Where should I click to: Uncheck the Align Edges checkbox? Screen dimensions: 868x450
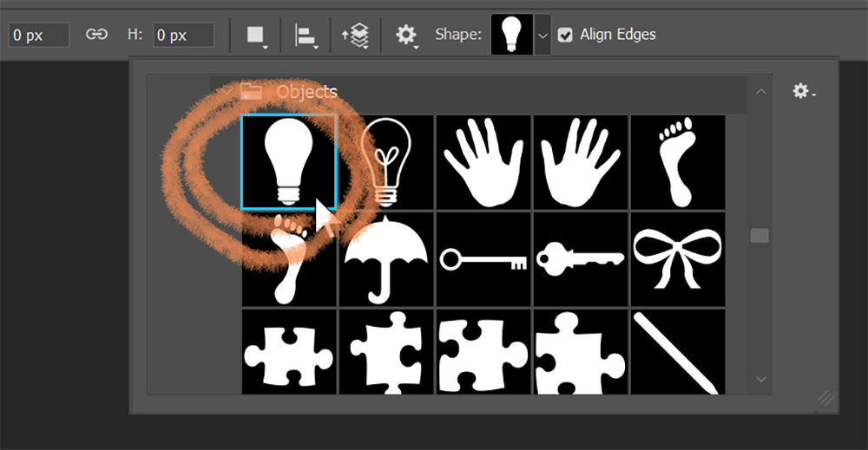(565, 36)
